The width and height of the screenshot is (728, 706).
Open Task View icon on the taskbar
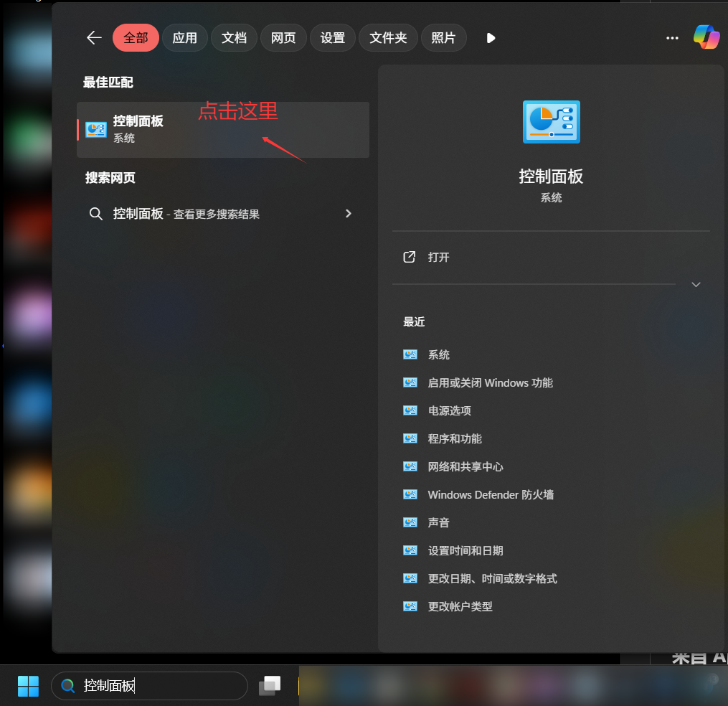(270, 686)
